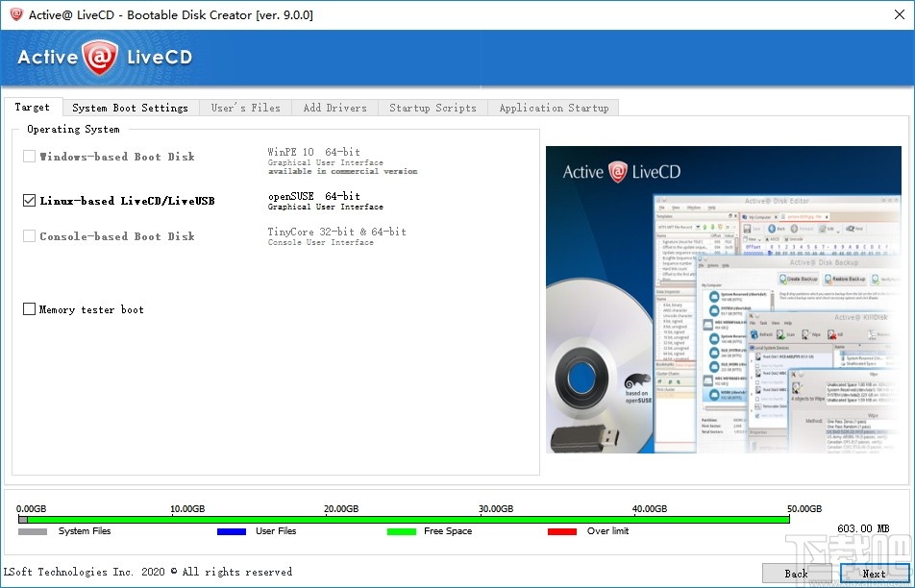Tick the Console-based Boot Disk checkbox

29,236
